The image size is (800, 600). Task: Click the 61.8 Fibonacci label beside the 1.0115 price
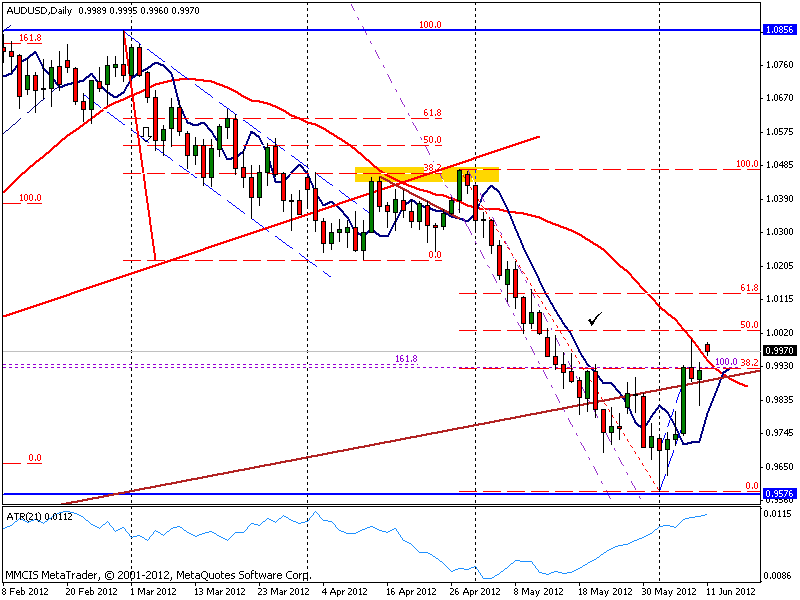[749, 288]
